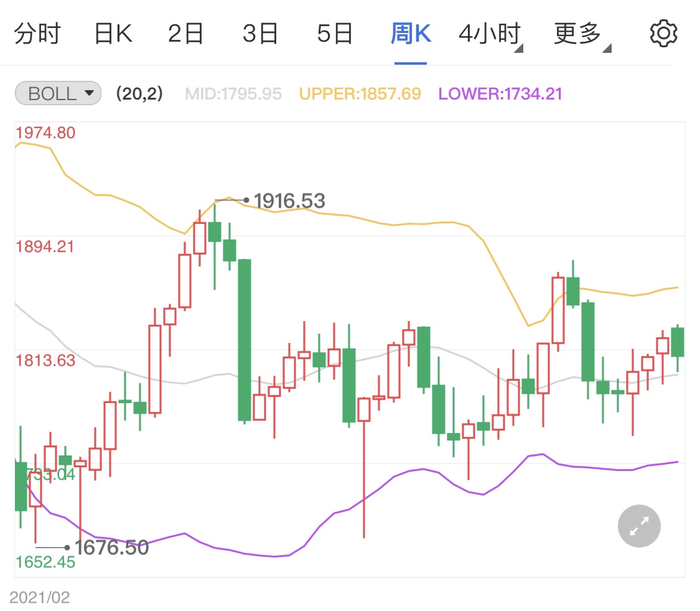The height and width of the screenshot is (611, 700).
Task: Select the 周K weekly chart tab
Action: [411, 34]
